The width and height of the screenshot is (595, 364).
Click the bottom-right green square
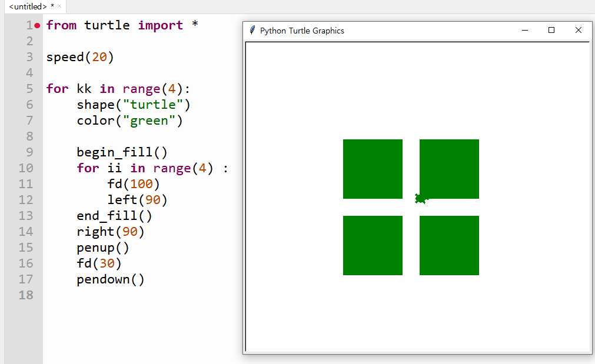[449, 245]
